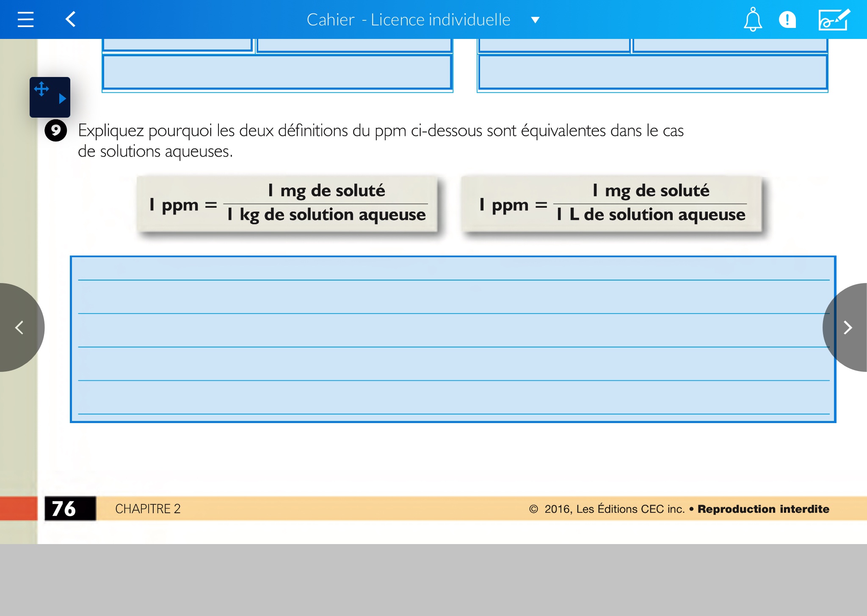
Task: Select the wide left blue answer field
Action: pos(277,72)
